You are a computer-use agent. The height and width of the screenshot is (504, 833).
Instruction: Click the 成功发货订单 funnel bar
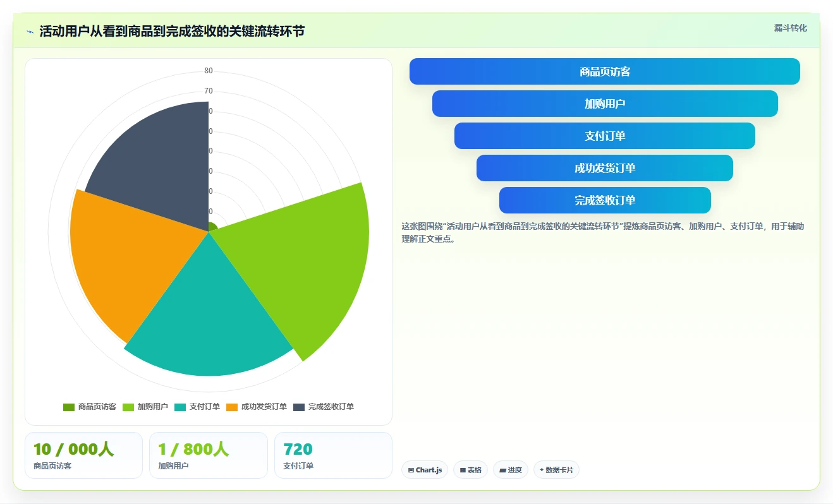point(605,168)
